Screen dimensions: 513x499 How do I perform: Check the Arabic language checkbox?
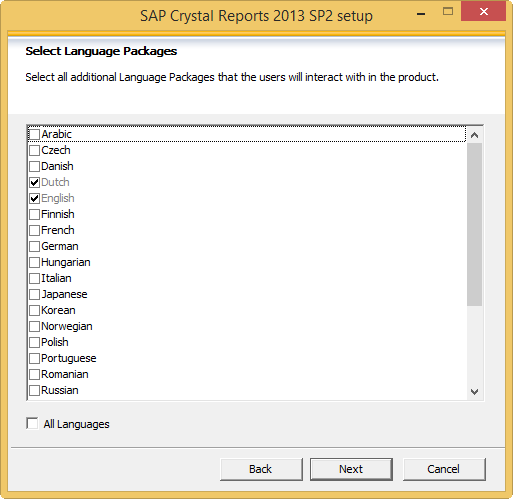click(34, 134)
